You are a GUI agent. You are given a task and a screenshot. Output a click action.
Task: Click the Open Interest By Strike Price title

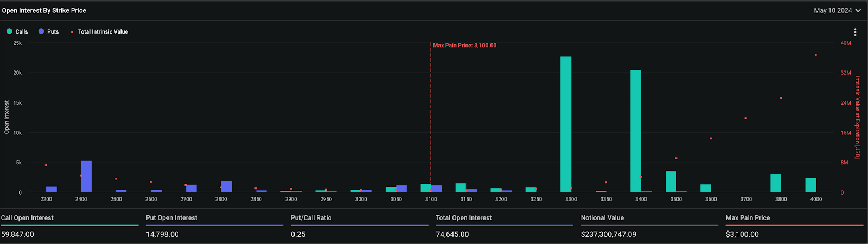44,10
